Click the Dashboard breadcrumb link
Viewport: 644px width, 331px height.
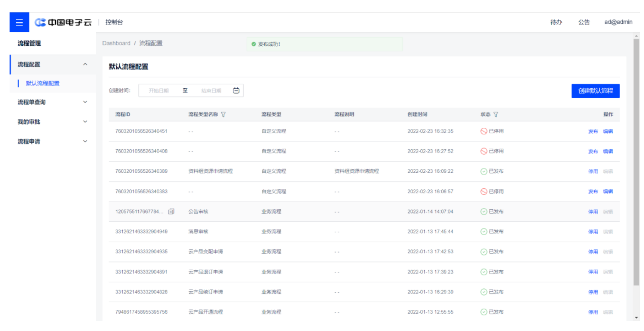coord(116,43)
